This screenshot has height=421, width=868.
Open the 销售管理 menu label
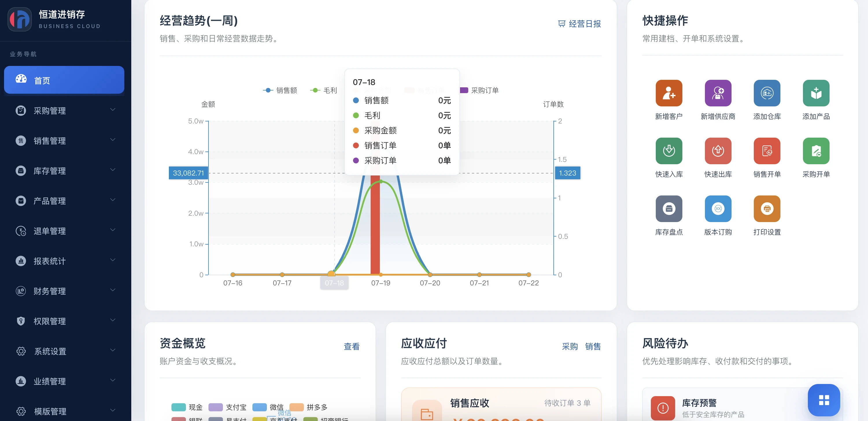(x=49, y=141)
